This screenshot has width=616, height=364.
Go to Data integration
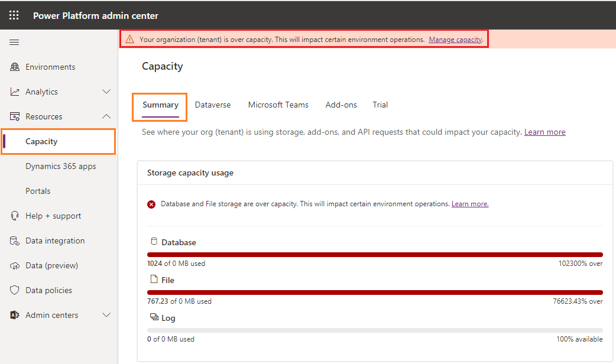pos(55,240)
